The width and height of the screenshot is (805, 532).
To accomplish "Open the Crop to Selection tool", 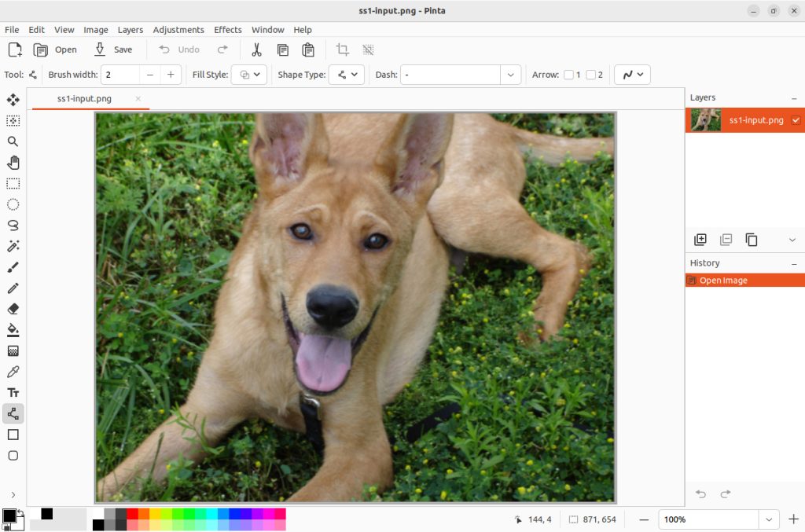I will pos(342,50).
